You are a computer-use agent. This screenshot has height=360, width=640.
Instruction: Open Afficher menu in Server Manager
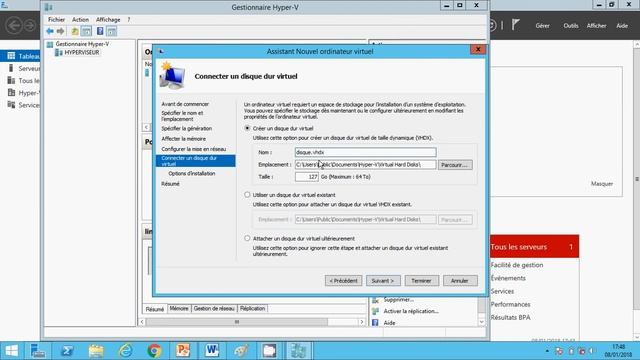coord(596,26)
